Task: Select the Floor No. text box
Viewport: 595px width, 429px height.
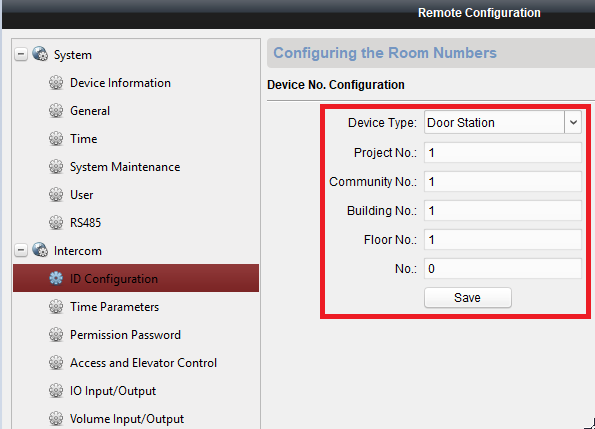Action: tap(502, 240)
